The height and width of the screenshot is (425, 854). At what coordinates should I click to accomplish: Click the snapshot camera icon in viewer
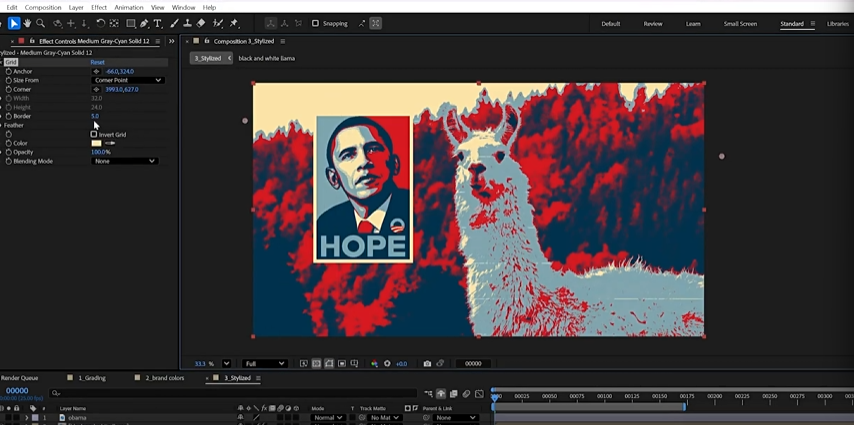click(x=427, y=364)
